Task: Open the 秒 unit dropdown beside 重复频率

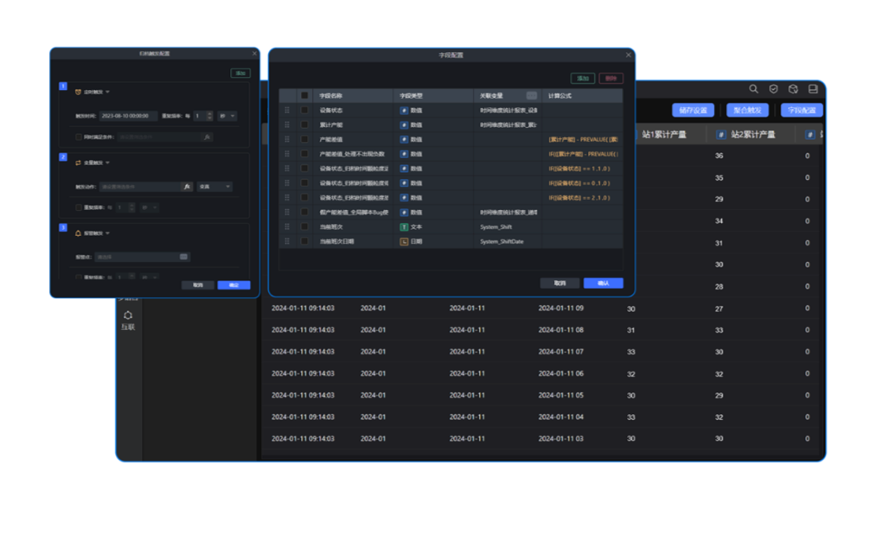Action: tap(228, 115)
